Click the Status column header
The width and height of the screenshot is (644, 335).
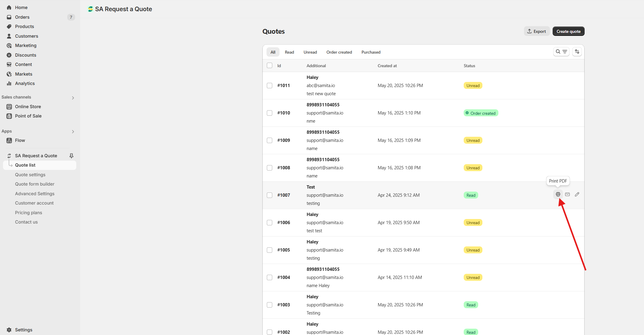pos(469,66)
